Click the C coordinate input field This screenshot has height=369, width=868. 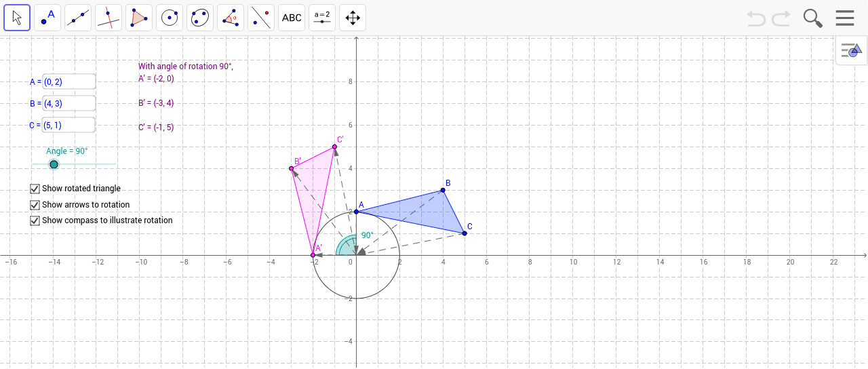point(68,125)
